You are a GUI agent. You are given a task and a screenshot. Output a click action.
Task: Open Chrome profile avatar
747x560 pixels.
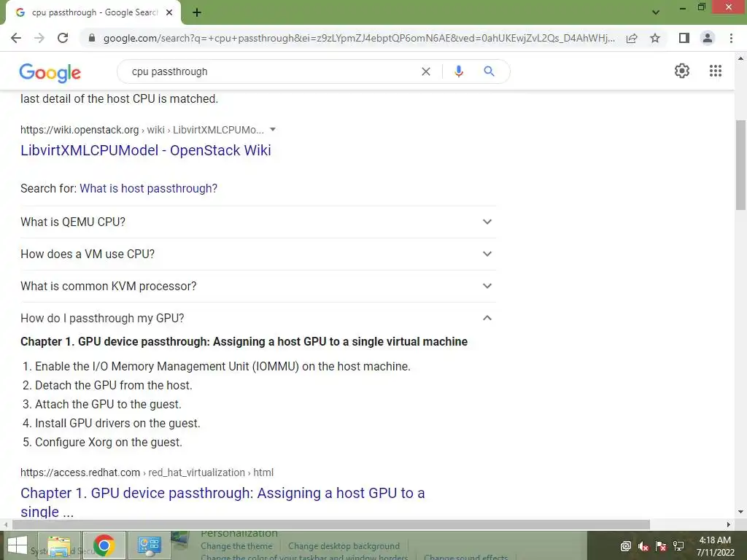708,38
